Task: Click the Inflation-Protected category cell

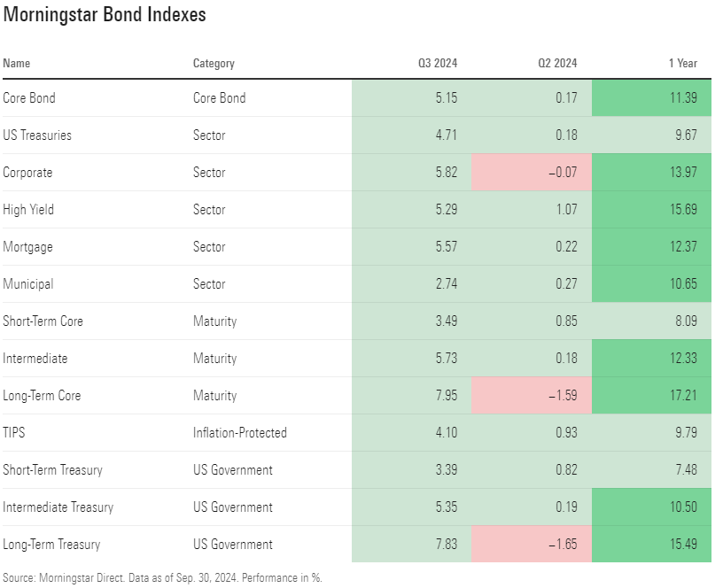Action: (239, 433)
